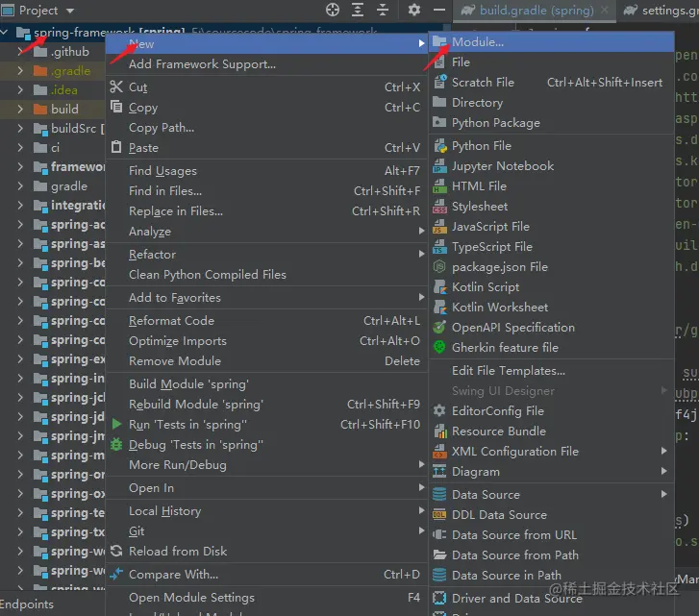
Task: Choose Python Package entry
Action: tap(552, 122)
